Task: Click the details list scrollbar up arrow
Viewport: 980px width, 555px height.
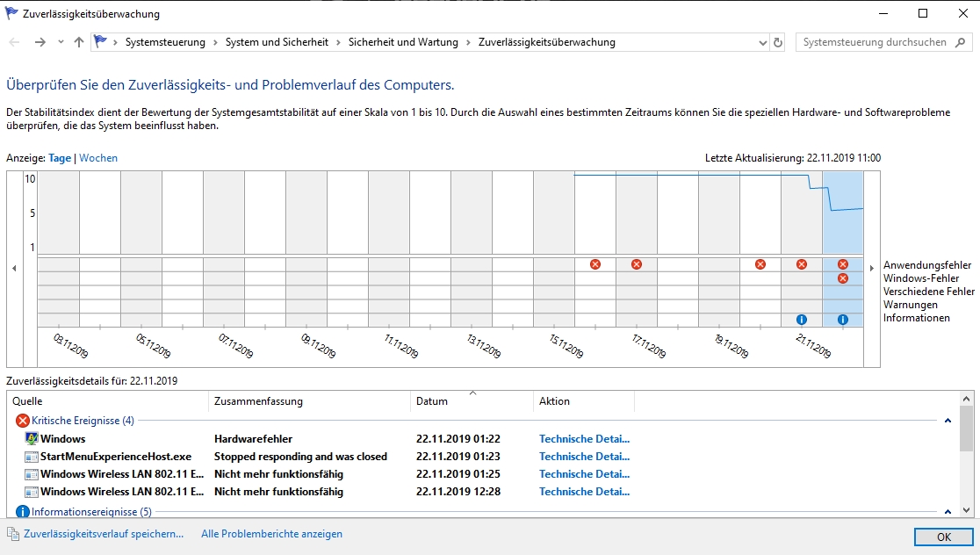Action: point(966,399)
